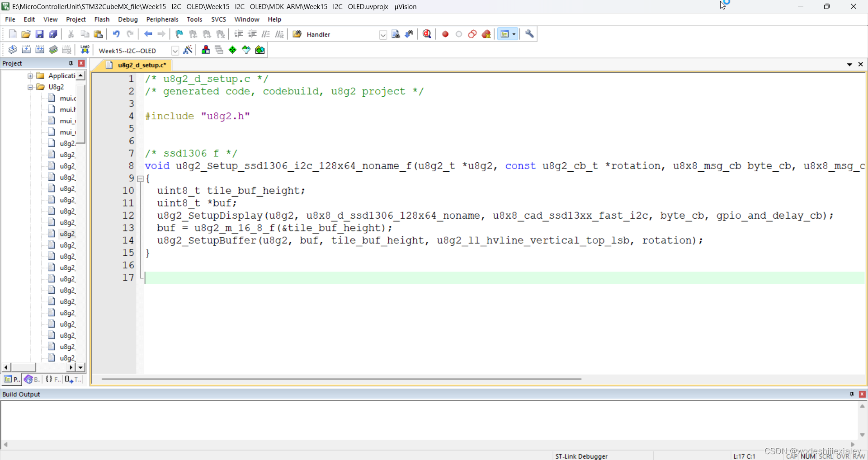The width and height of the screenshot is (868, 460).
Task: Click the Rebuild all target files icon
Action: click(40, 50)
